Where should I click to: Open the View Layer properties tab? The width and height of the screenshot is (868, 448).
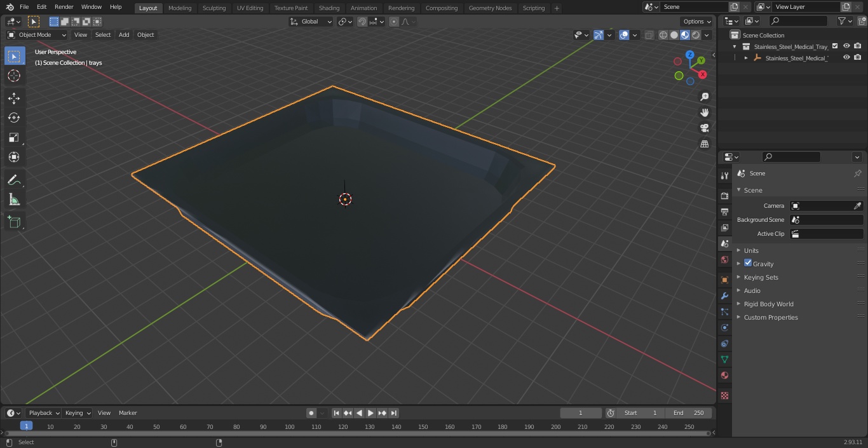click(x=724, y=227)
